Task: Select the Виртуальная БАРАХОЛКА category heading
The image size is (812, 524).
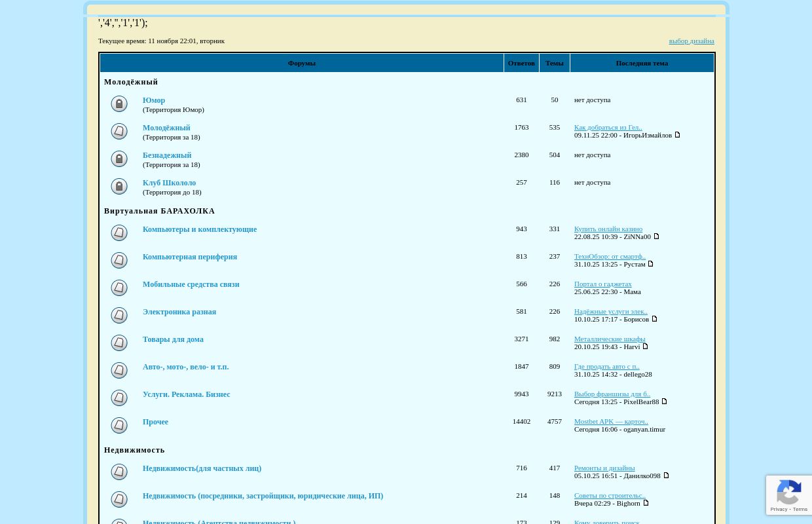Action: tap(159, 211)
